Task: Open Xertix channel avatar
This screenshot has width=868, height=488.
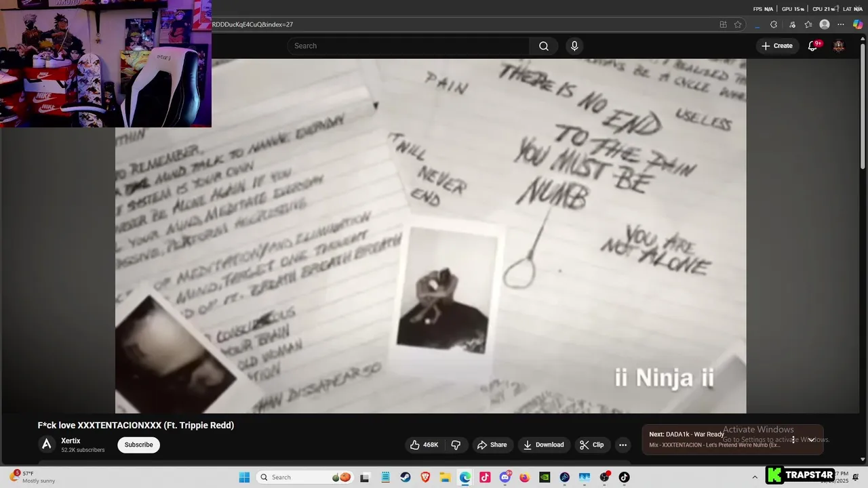Action: (x=46, y=445)
